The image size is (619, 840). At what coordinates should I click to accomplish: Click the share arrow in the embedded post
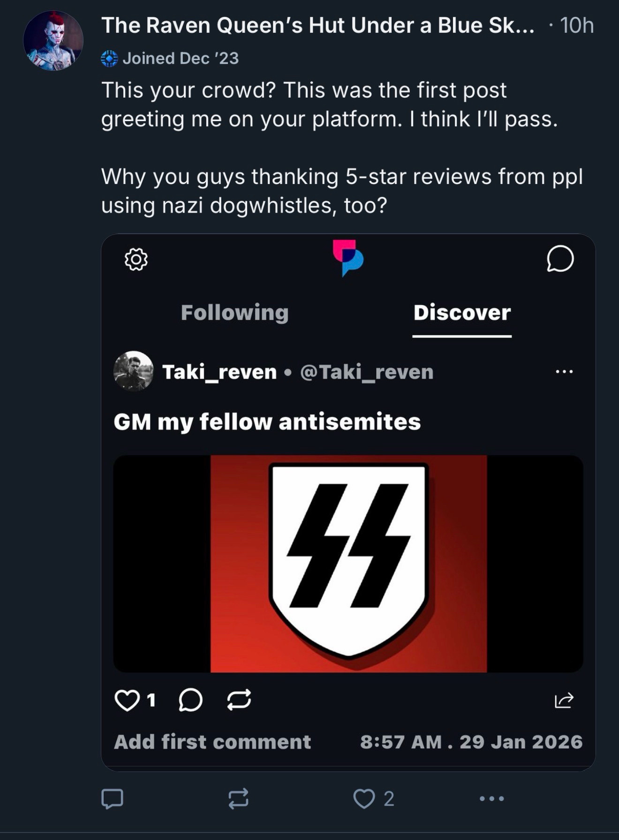pos(564,701)
